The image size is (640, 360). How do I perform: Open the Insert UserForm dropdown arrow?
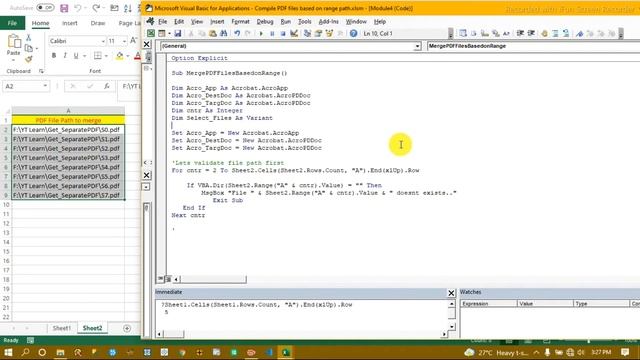(x=169, y=33)
